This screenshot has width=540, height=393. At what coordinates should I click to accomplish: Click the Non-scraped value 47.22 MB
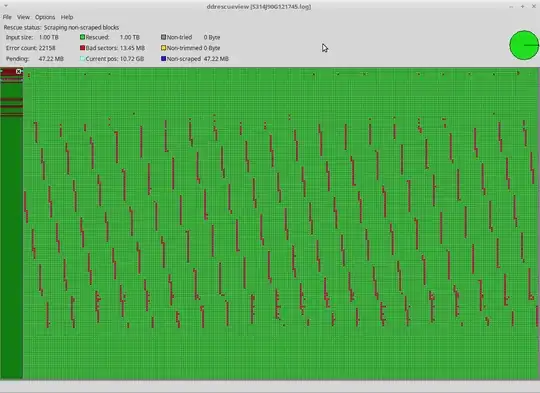pyautogui.click(x=216, y=59)
